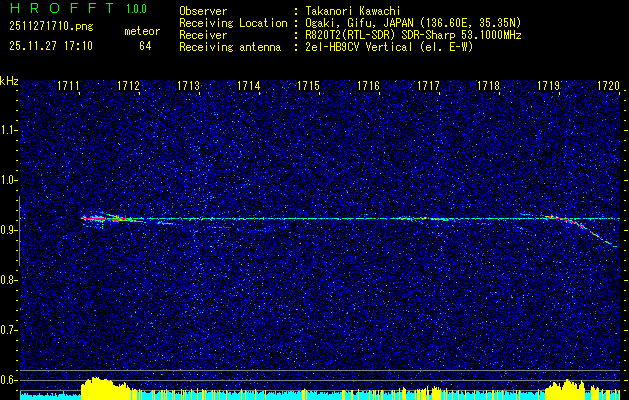629x400 pixels.
Task: Click the 0.7 kHz frequency label
Action: (x=9, y=330)
